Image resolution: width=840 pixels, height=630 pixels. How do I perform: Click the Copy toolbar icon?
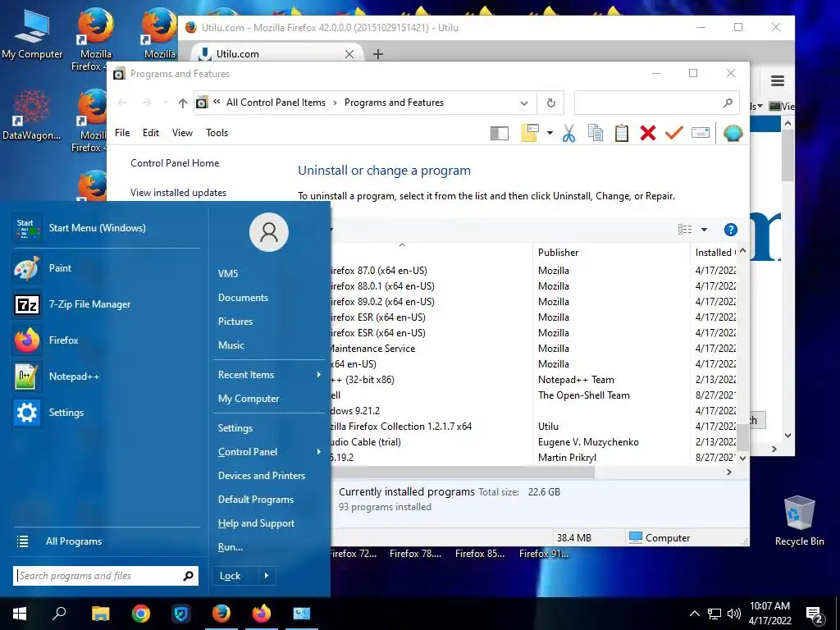[x=596, y=133]
